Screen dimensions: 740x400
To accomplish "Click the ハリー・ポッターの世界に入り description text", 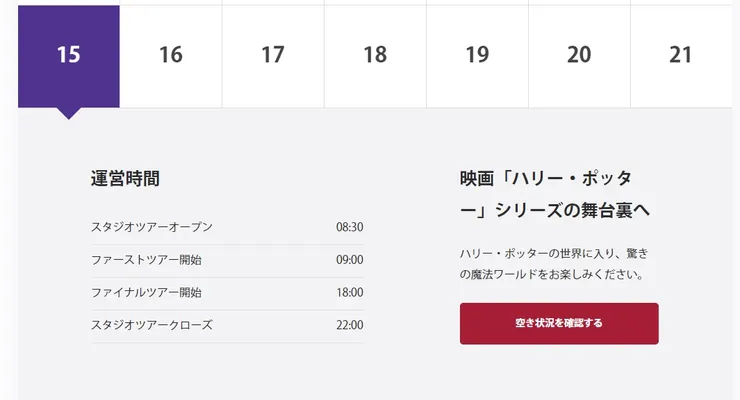I will (555, 263).
